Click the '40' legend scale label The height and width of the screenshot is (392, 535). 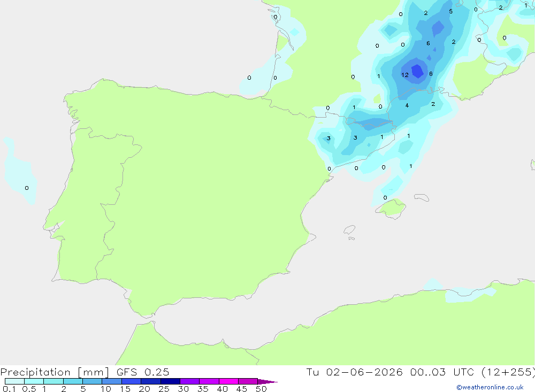pyautogui.click(x=223, y=389)
